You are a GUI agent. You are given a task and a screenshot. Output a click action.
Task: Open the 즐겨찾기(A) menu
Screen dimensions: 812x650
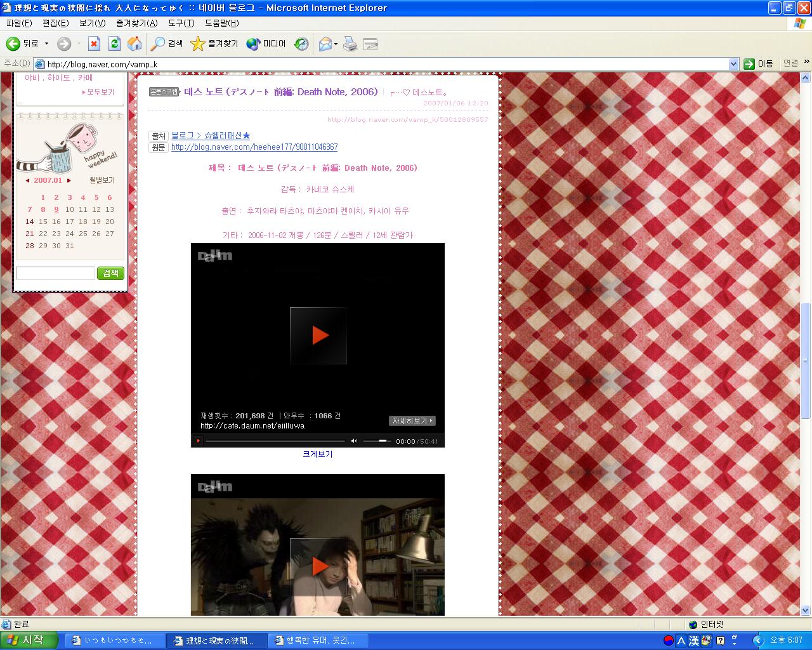point(136,23)
